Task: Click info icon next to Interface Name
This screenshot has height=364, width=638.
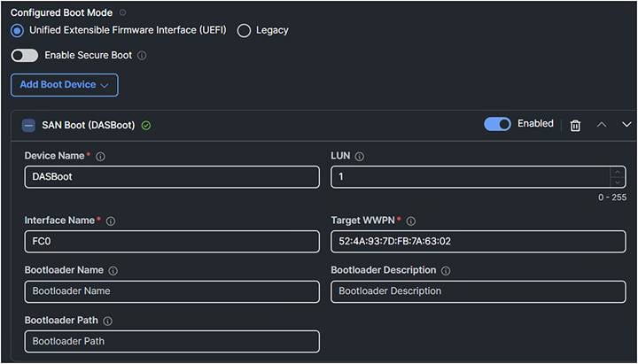Action: [x=110, y=221]
